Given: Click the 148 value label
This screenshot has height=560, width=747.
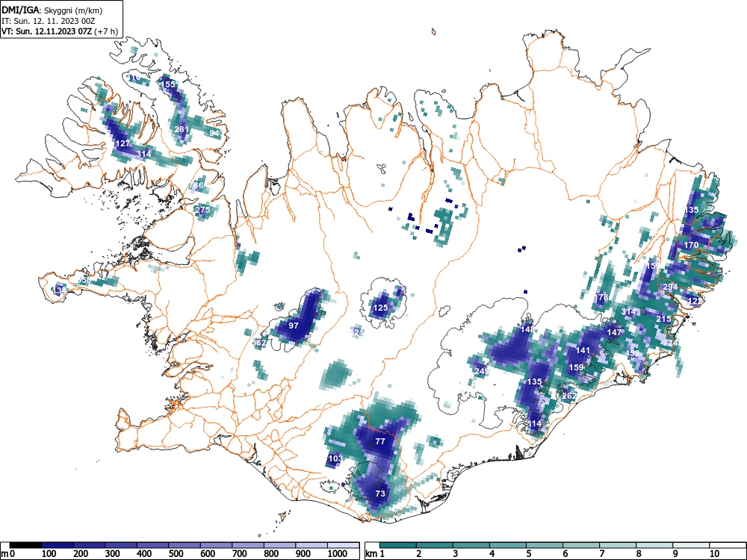Looking at the screenshot, I should click(x=527, y=329).
